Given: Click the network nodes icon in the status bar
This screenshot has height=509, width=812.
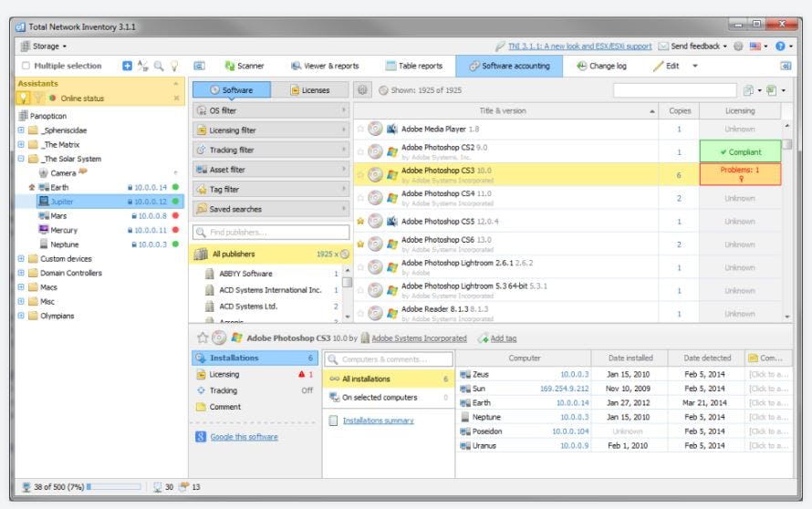Looking at the screenshot, I should click(x=26, y=487).
